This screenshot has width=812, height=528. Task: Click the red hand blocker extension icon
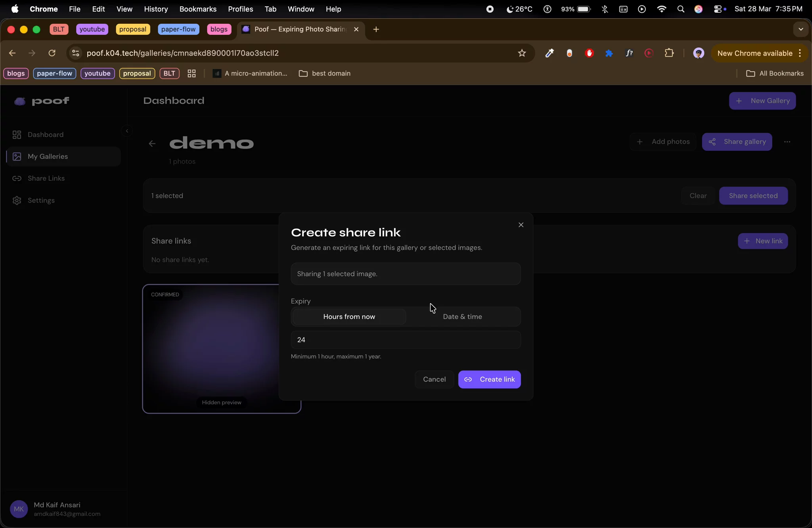pyautogui.click(x=589, y=53)
